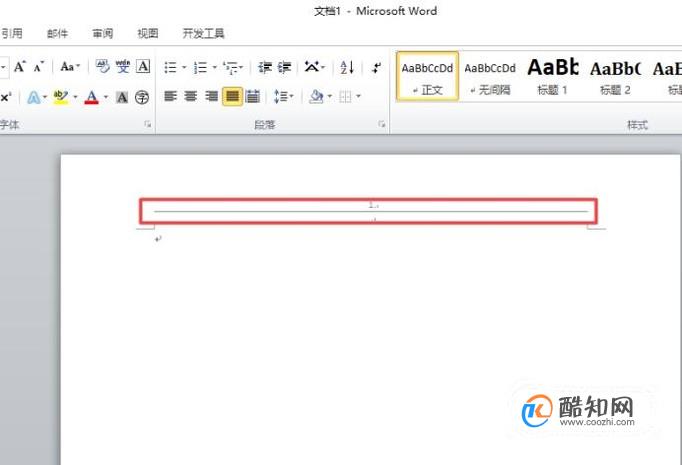Apply the 标题 1 (Heading 1) style
This screenshot has height=465, width=682.
552,77
